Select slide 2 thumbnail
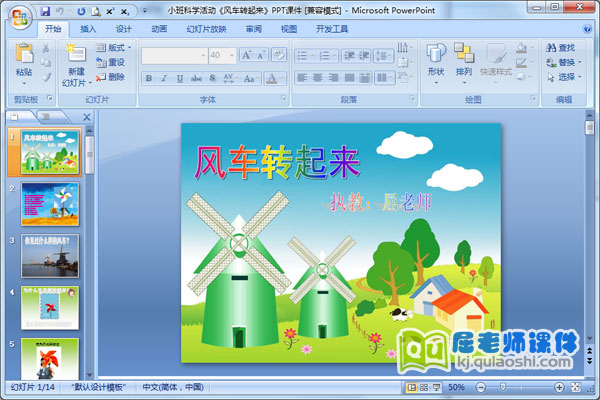600x400 pixels. coord(50,204)
